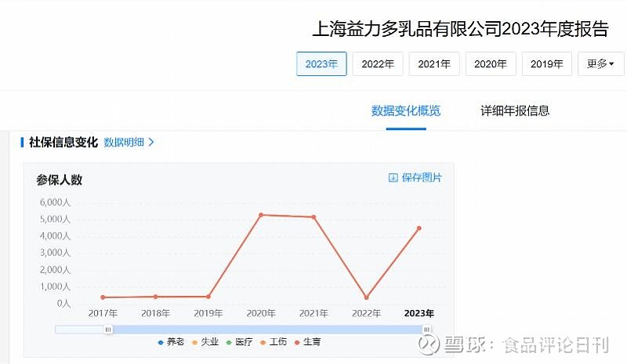Click the 2017年 data point on the chart

pyautogui.click(x=103, y=297)
